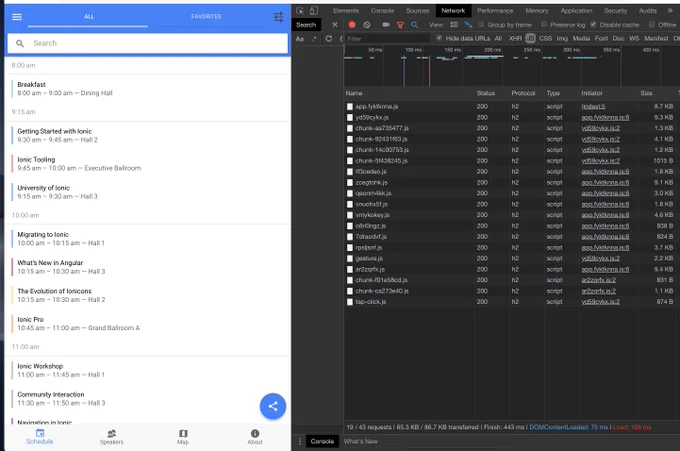This screenshot has height=451, width=680.
Task: Toggle match case (Aa) in the search panel
Action: (300, 39)
